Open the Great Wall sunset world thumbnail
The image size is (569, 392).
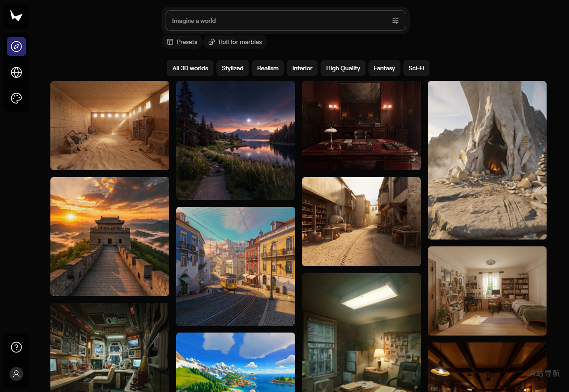110,236
